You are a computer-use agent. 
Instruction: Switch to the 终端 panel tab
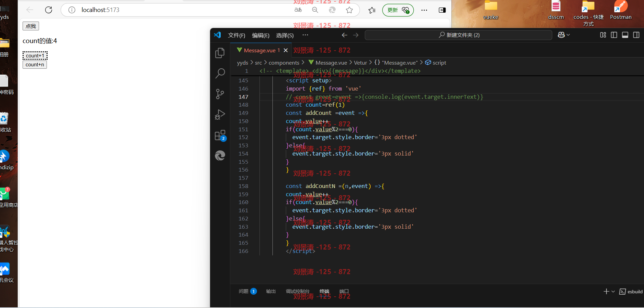pos(324,291)
